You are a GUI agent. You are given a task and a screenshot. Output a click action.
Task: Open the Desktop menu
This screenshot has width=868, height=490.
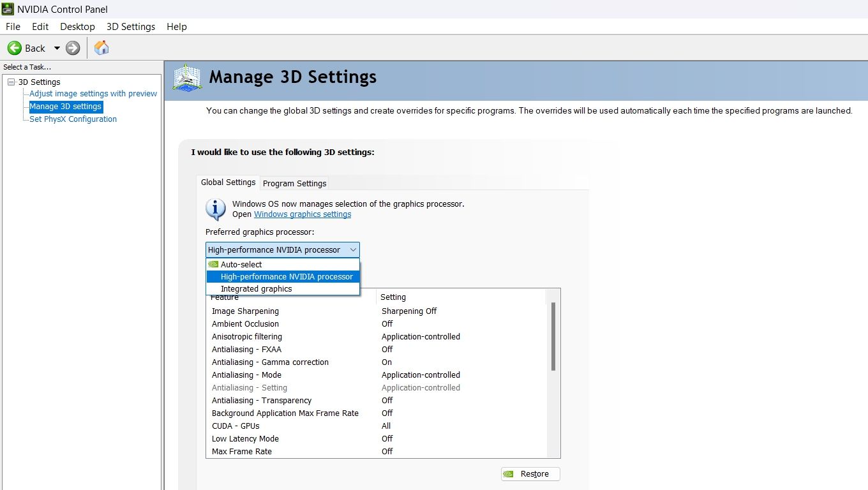(77, 26)
